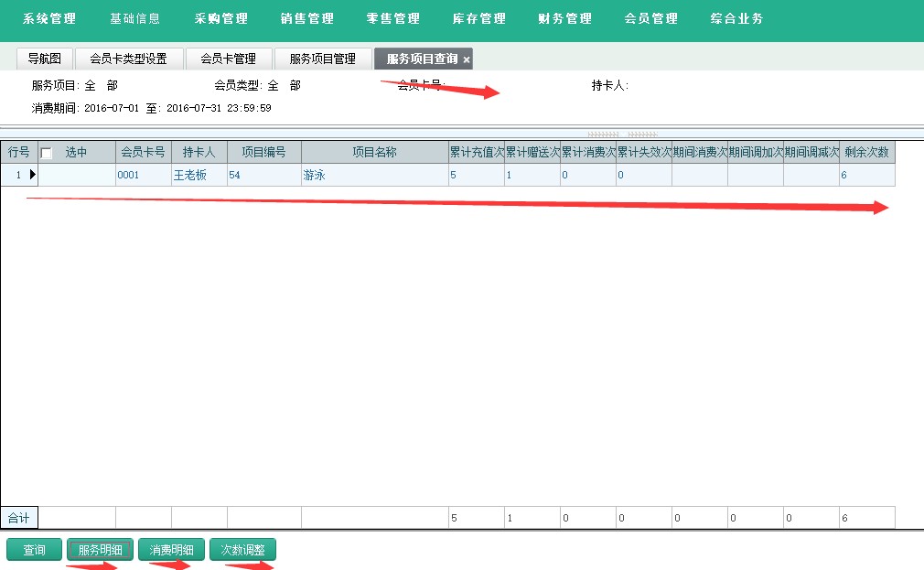Select project name cell 游泳
Viewport: 924px width, 570px height.
pos(375,175)
